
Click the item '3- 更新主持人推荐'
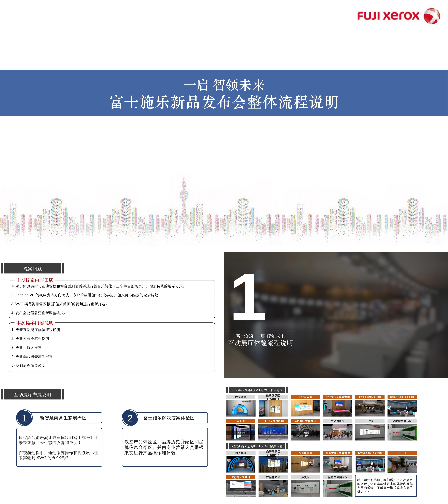pyautogui.click(x=26, y=347)
